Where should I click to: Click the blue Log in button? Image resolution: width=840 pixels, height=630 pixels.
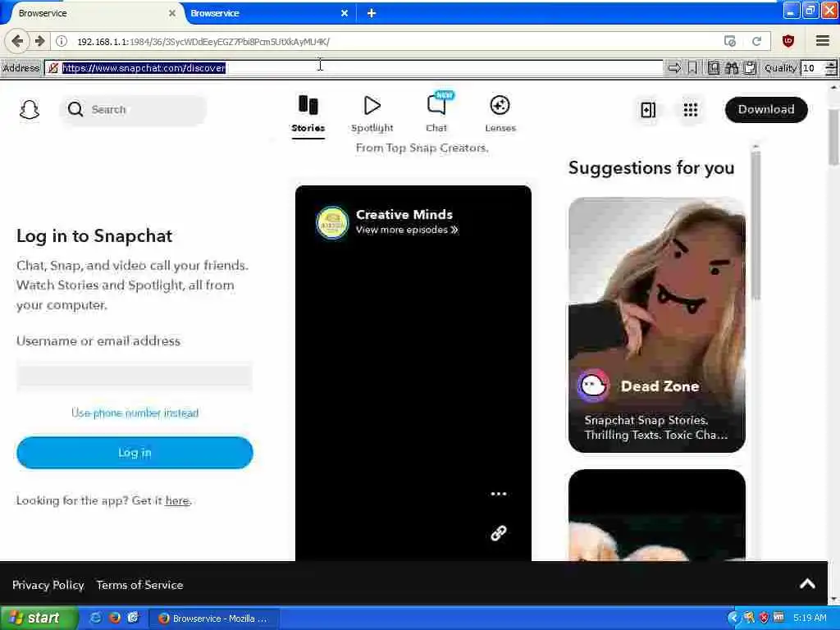(x=135, y=453)
